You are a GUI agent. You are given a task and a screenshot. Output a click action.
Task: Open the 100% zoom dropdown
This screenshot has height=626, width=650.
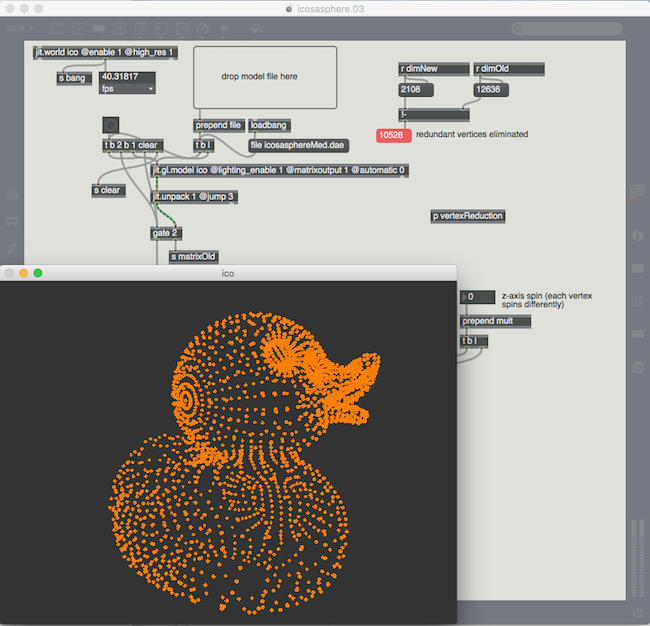point(19,29)
